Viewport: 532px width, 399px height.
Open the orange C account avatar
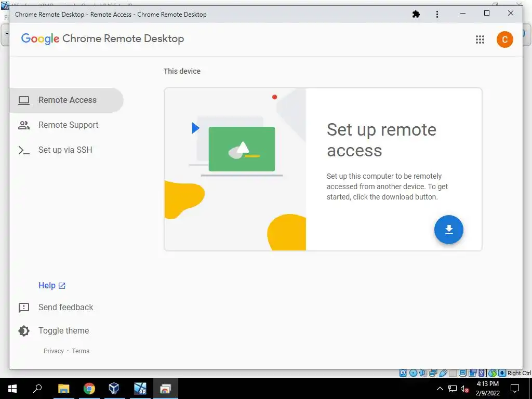point(504,39)
